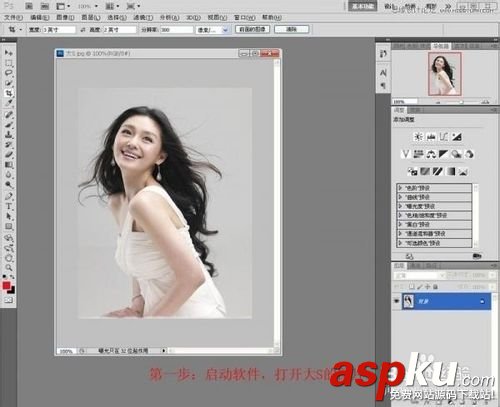Add a Hue/Saturation adjustment
The height and width of the screenshot is (407, 500).
pos(418,154)
